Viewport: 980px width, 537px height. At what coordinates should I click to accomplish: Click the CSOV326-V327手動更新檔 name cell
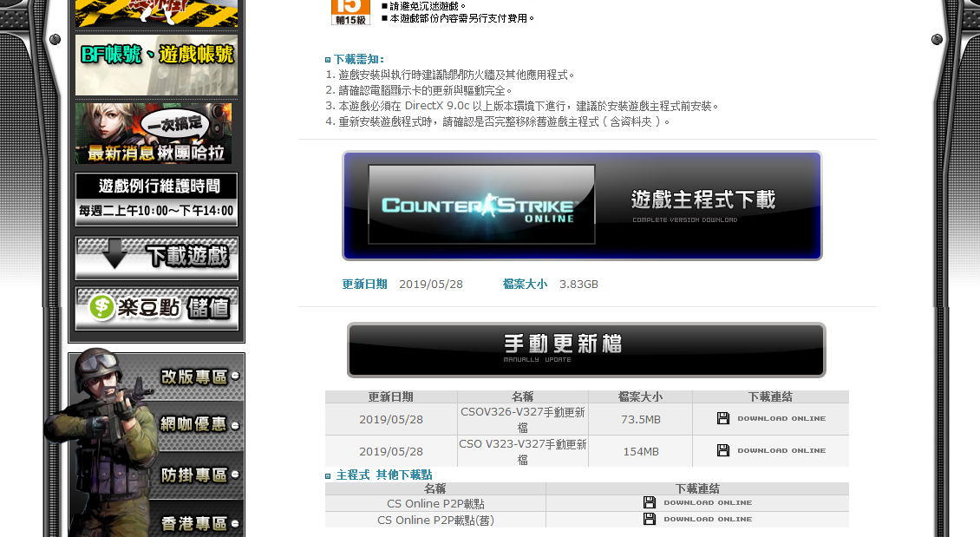pos(522,420)
